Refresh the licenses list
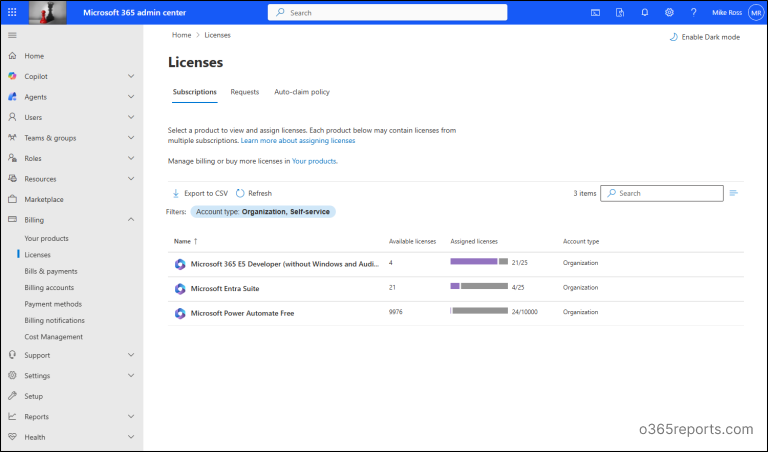 point(254,193)
